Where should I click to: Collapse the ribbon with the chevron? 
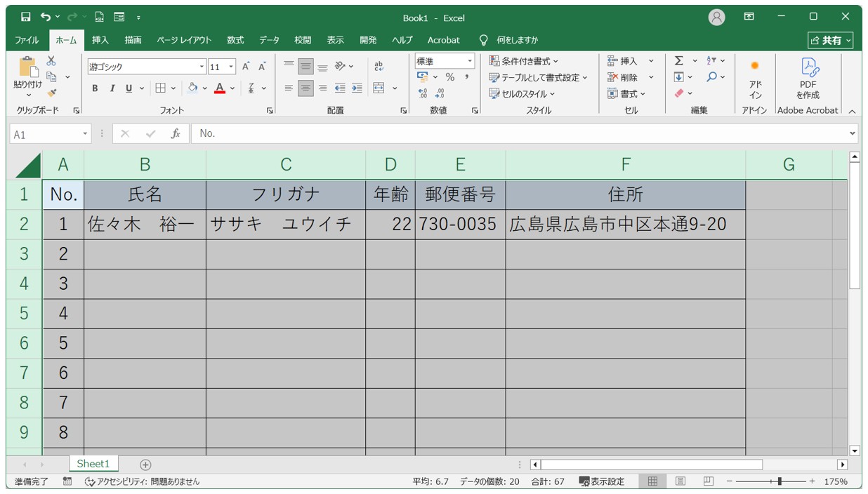click(x=852, y=111)
